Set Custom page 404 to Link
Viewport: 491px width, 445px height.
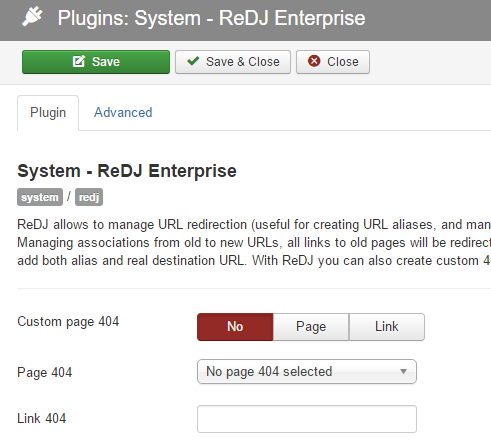(387, 327)
